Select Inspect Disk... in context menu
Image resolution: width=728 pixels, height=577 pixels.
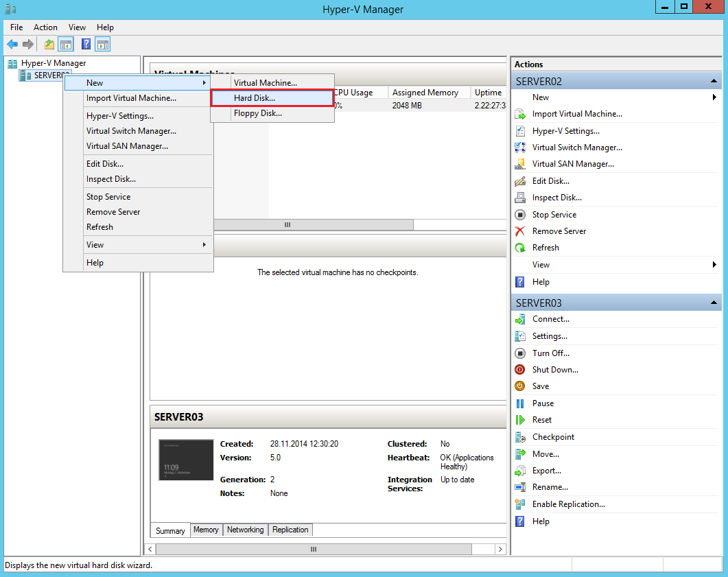139,179
